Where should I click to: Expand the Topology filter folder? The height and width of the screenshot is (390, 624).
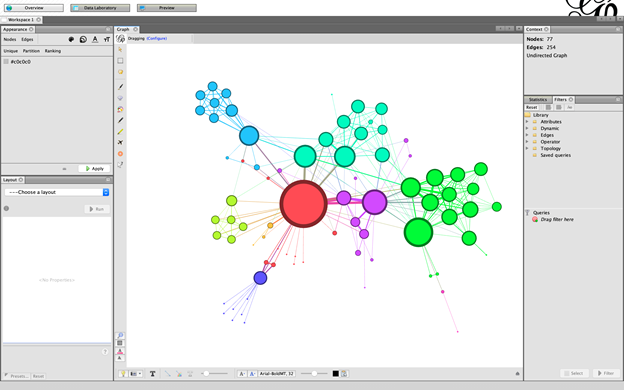click(527, 148)
